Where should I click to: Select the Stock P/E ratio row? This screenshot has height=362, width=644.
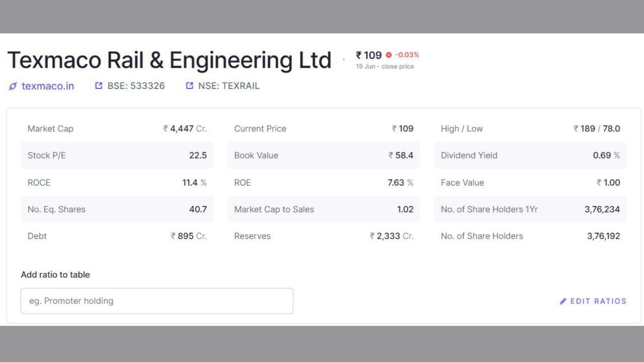coord(117,155)
